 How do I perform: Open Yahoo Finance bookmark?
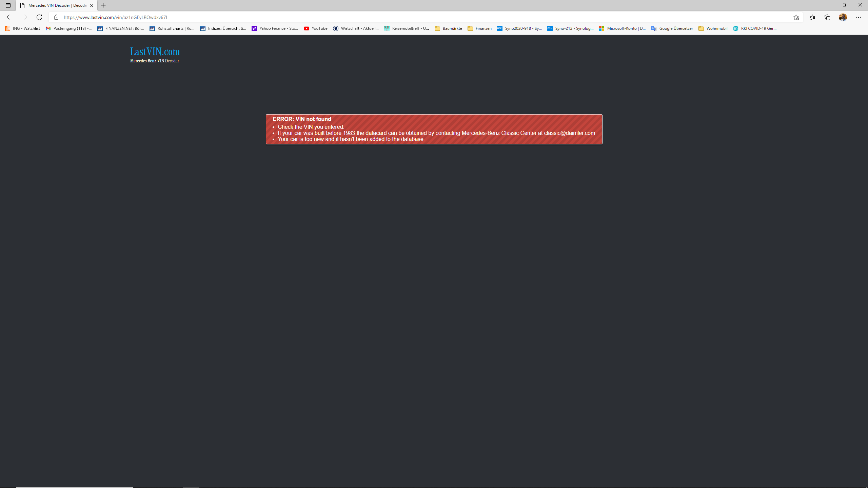275,28
